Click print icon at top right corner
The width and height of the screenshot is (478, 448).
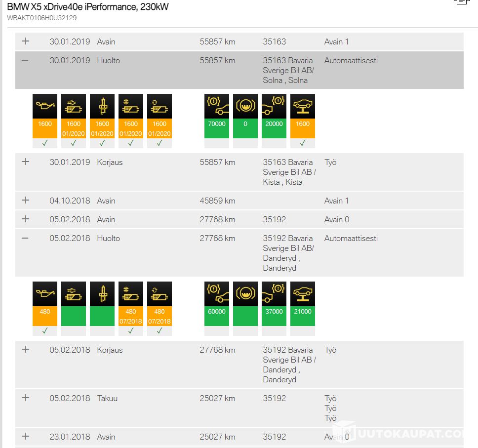[462, 2]
